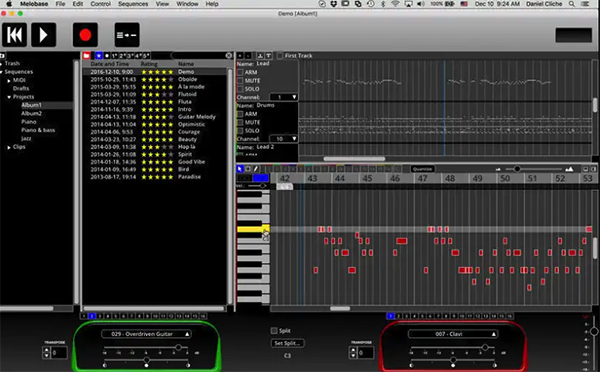Adjust the velocity slider in piano roll
The height and width of the screenshot is (372, 600).
point(262,186)
